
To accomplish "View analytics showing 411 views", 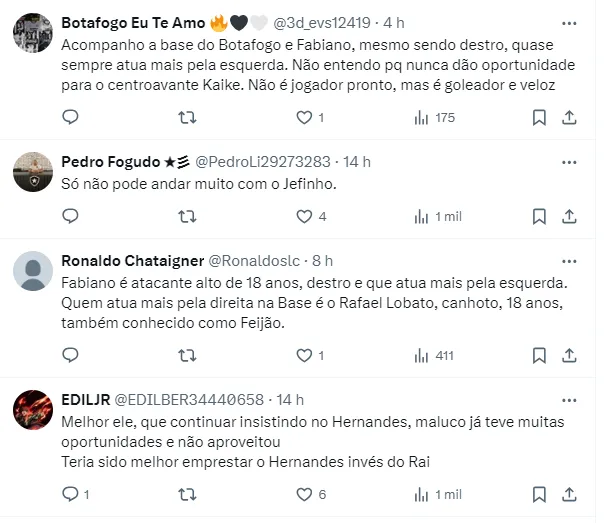I will pyautogui.click(x=435, y=355).
